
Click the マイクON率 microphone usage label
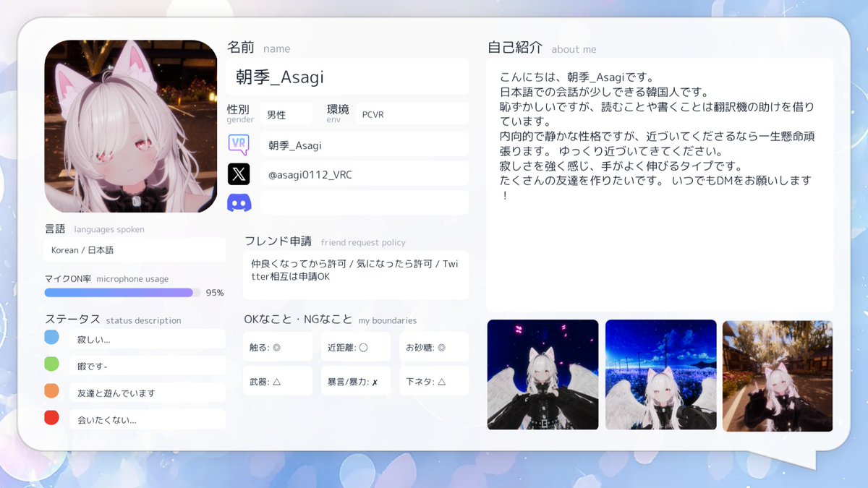106,278
